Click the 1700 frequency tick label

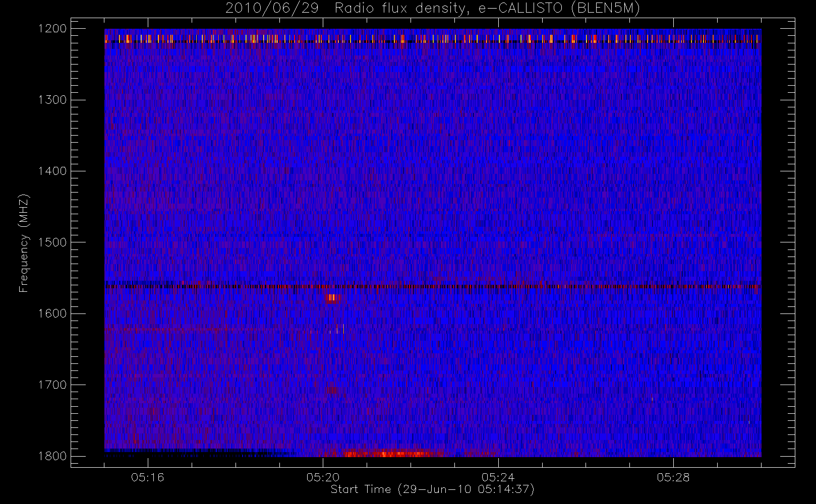[53, 385]
